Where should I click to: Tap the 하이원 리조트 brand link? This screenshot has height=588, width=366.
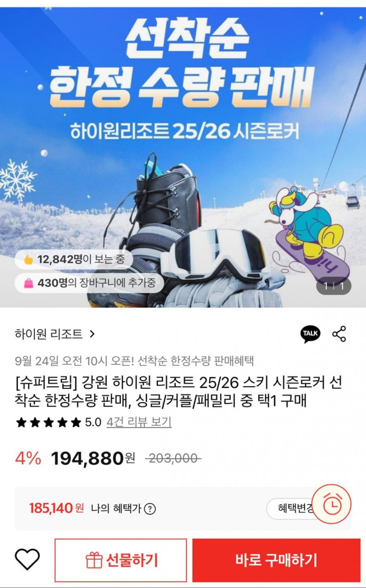click(x=49, y=334)
